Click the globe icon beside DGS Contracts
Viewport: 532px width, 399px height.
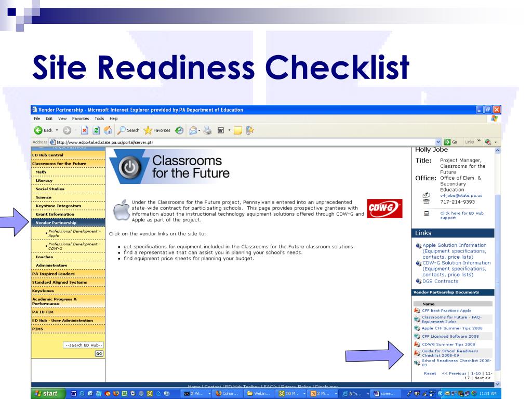419,281
